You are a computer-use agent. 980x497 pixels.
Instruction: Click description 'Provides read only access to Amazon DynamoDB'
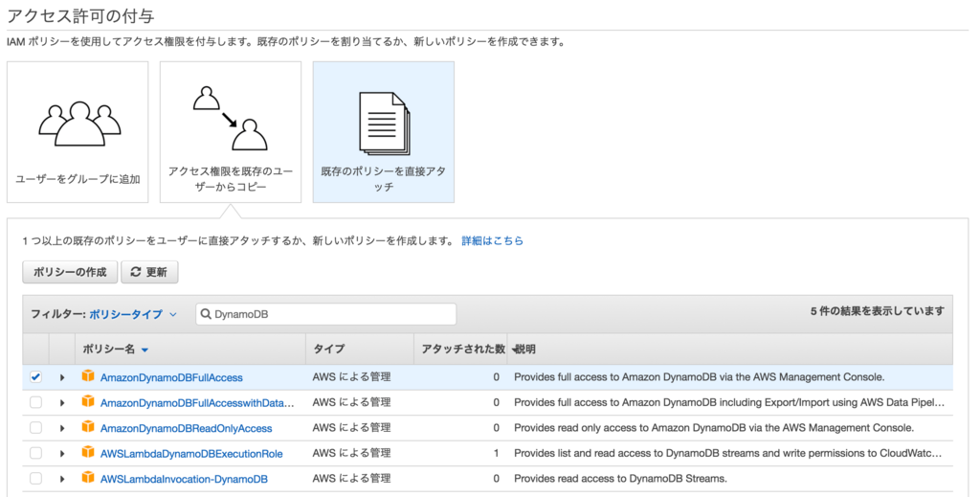coord(714,428)
